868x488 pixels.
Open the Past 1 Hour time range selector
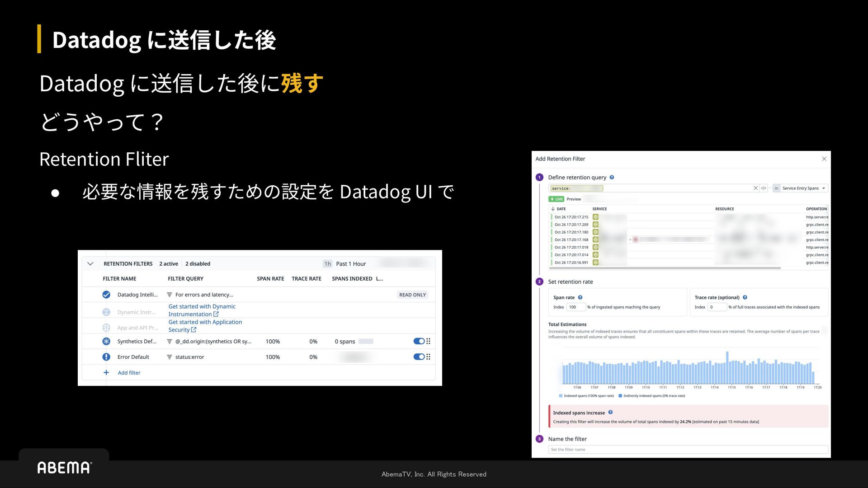click(x=350, y=264)
